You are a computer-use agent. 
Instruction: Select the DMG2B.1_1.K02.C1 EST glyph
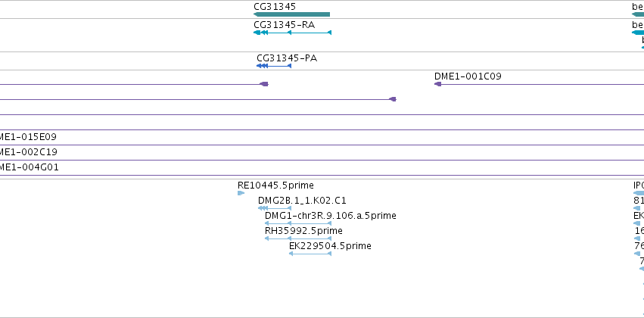[275, 208]
